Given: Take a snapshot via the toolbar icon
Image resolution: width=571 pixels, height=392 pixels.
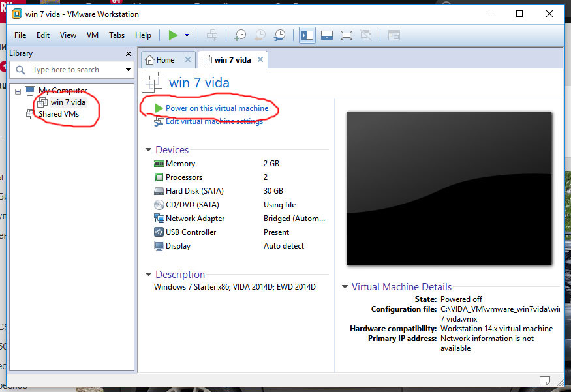Looking at the screenshot, I should (x=240, y=35).
